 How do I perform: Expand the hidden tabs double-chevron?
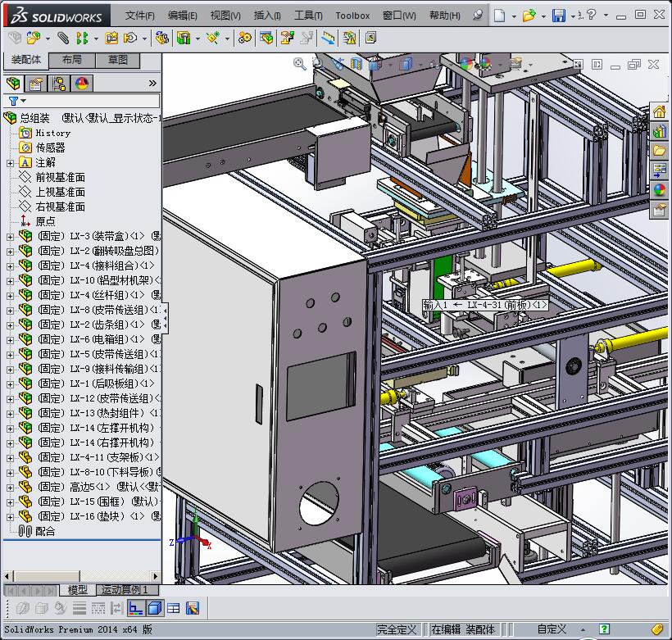(152, 84)
